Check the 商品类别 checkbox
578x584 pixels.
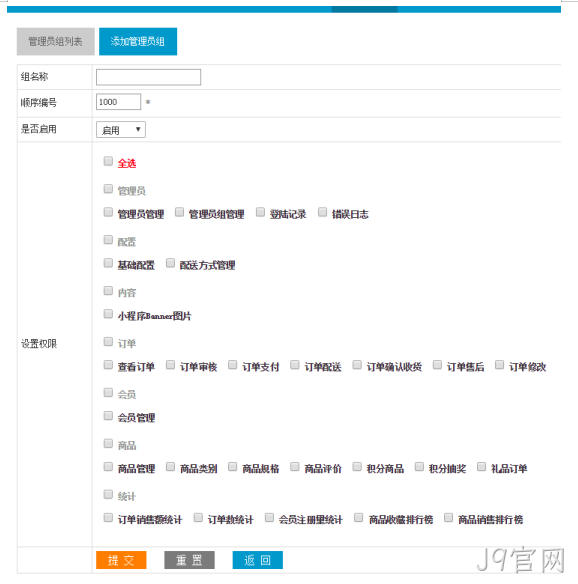(170, 467)
